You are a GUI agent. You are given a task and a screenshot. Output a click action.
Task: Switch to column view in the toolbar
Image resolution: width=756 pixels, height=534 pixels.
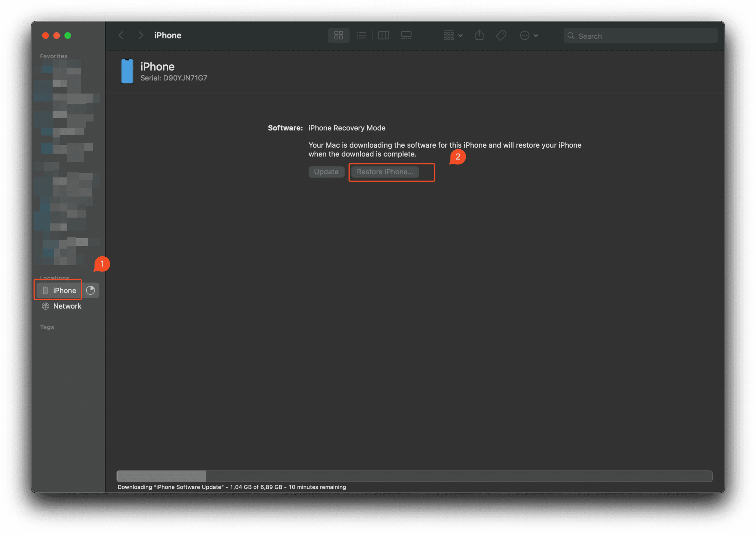click(383, 35)
